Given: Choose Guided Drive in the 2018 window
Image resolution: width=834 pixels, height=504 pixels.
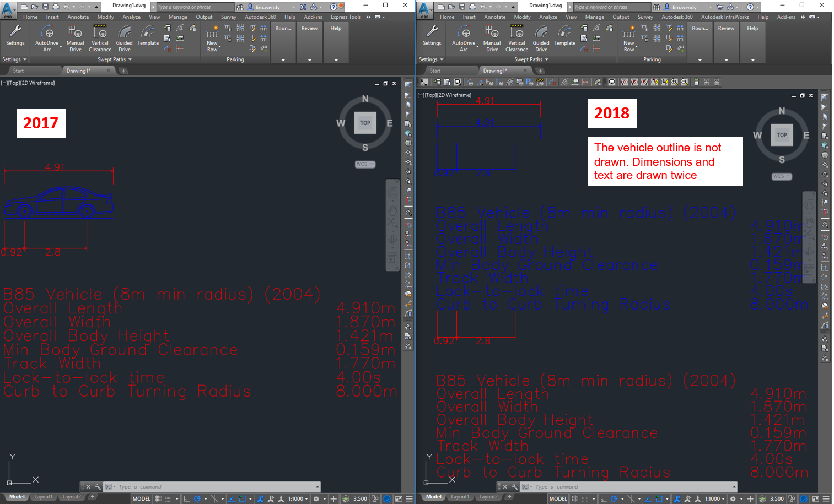Looking at the screenshot, I should (x=541, y=39).
